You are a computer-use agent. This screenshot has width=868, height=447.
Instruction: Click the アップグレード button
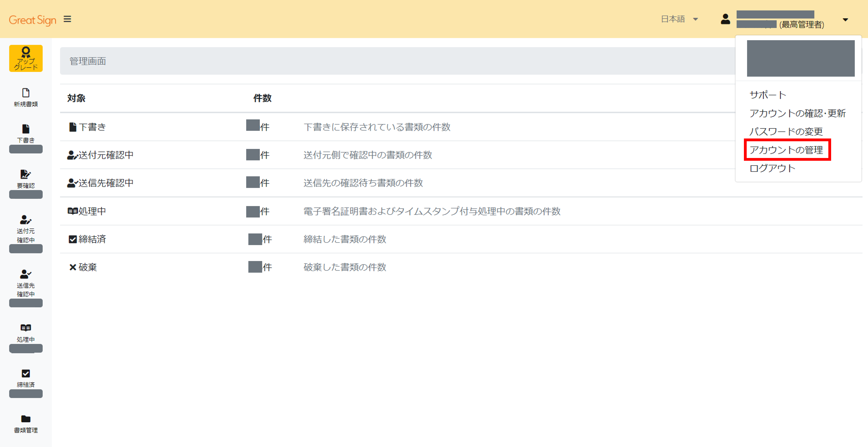pyautogui.click(x=26, y=58)
